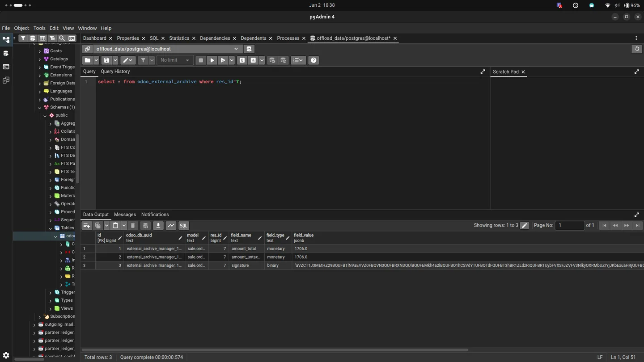Maximize the Data Output panel expand icon

pos(637,215)
